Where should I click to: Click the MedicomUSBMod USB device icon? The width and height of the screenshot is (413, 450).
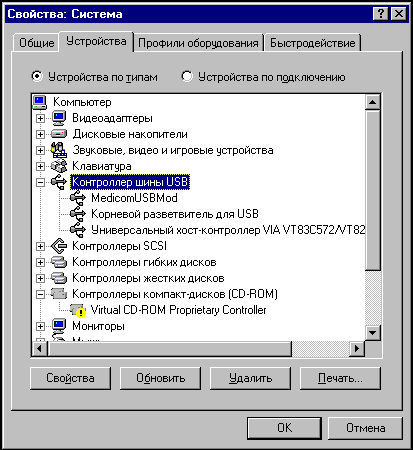78,198
